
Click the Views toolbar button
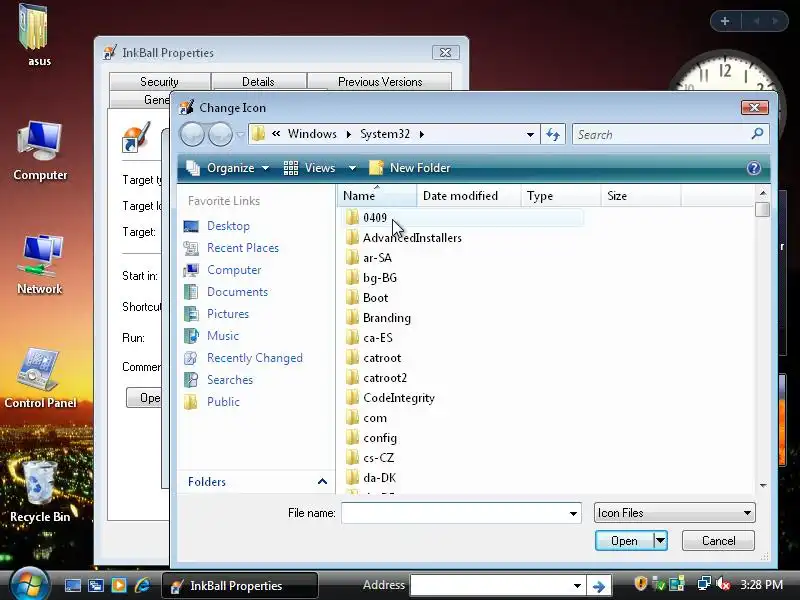tap(310, 168)
